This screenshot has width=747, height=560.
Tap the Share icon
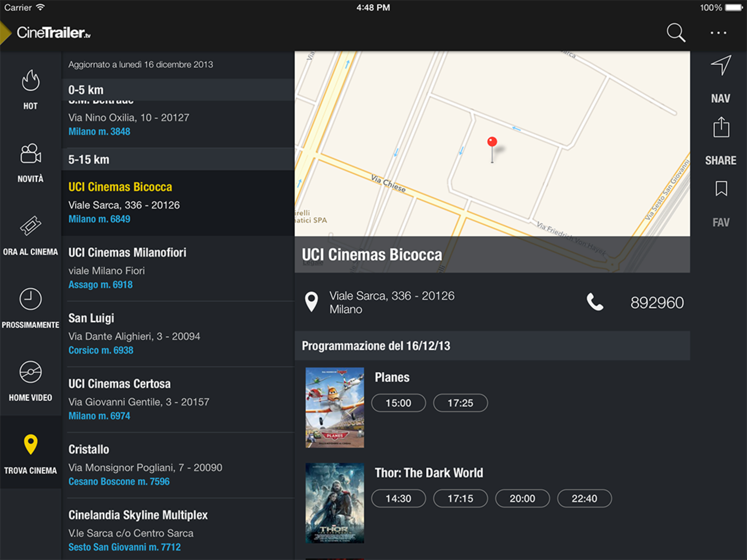[x=721, y=127]
